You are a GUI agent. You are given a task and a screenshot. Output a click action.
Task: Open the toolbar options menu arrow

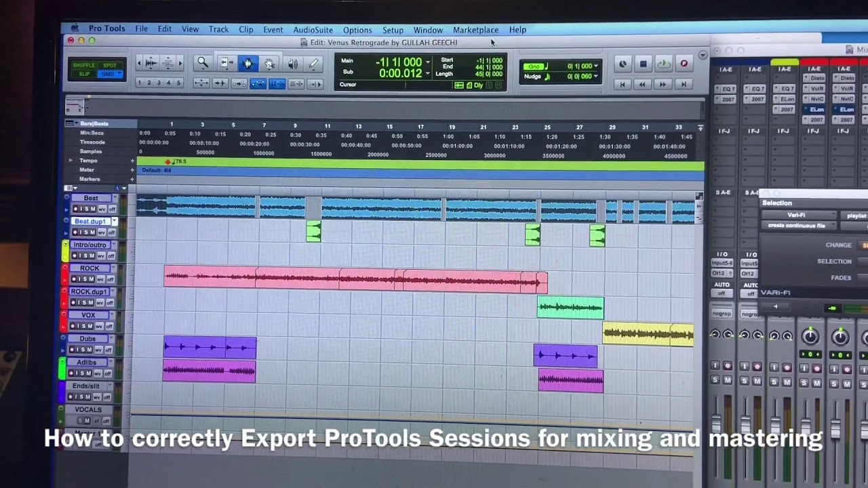703,55
